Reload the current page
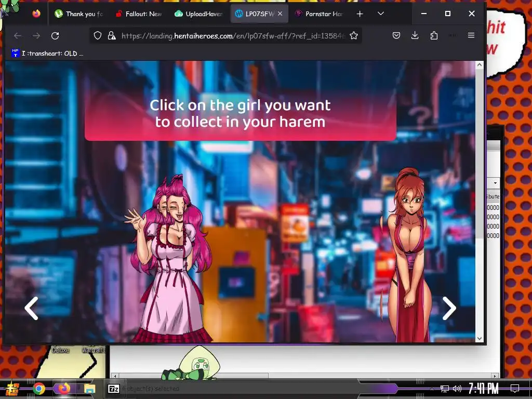The width and height of the screenshot is (532, 399). click(55, 36)
